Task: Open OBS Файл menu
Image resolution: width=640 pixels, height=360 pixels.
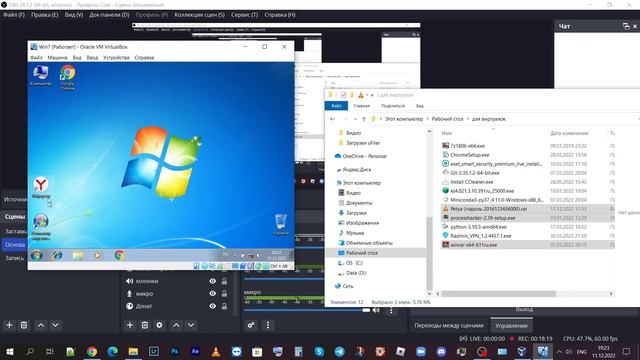Action: pyautogui.click(x=14, y=15)
